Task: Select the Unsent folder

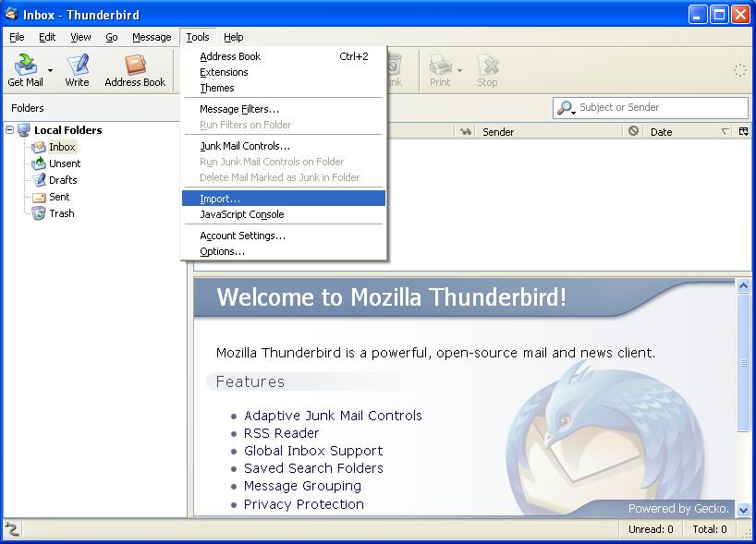Action: [x=65, y=163]
